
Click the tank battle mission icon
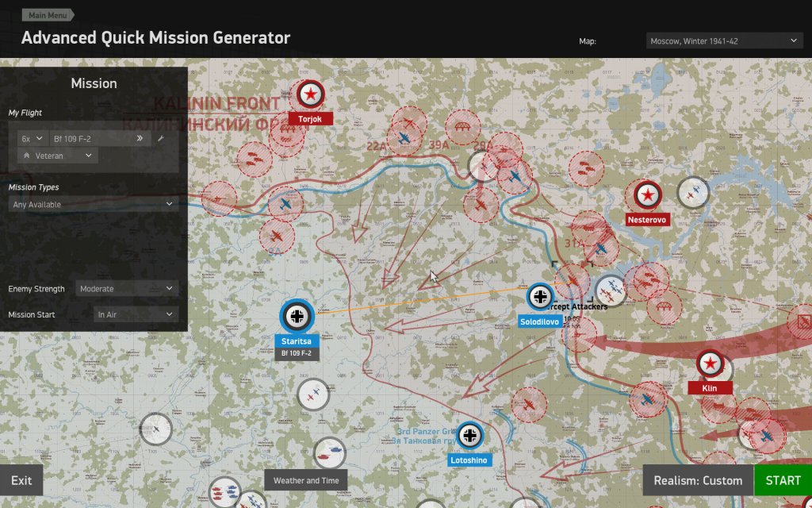329,452
